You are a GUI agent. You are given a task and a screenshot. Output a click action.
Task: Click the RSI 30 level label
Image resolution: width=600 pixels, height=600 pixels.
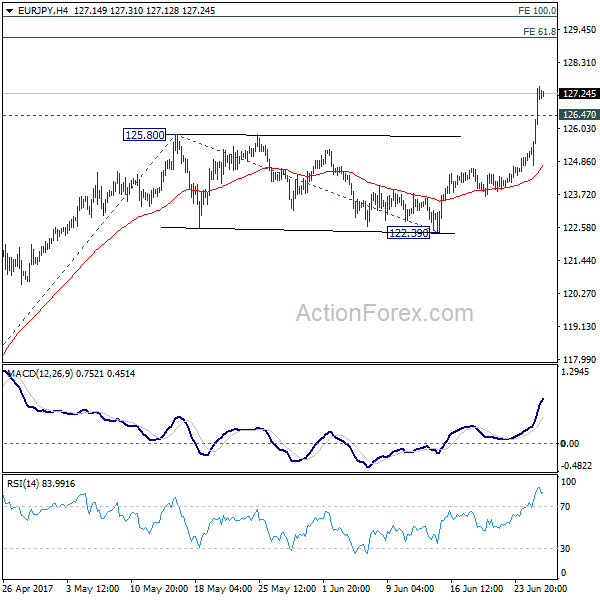pyautogui.click(x=565, y=549)
